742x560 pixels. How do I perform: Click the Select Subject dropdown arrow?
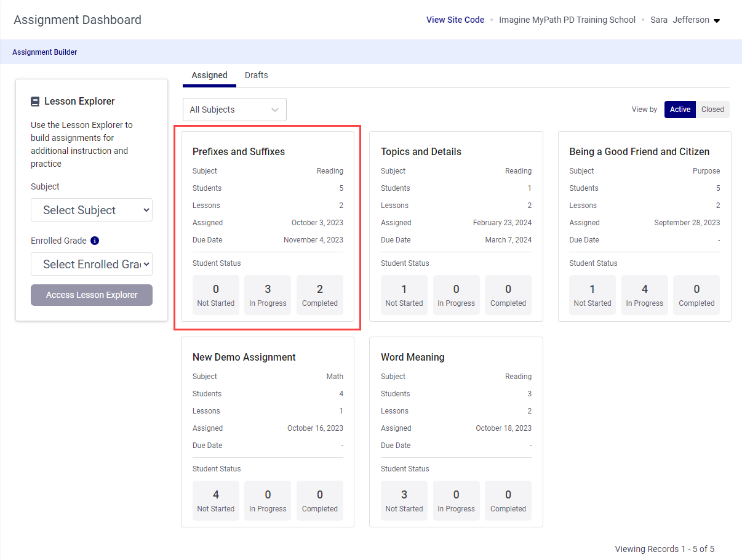click(x=146, y=210)
